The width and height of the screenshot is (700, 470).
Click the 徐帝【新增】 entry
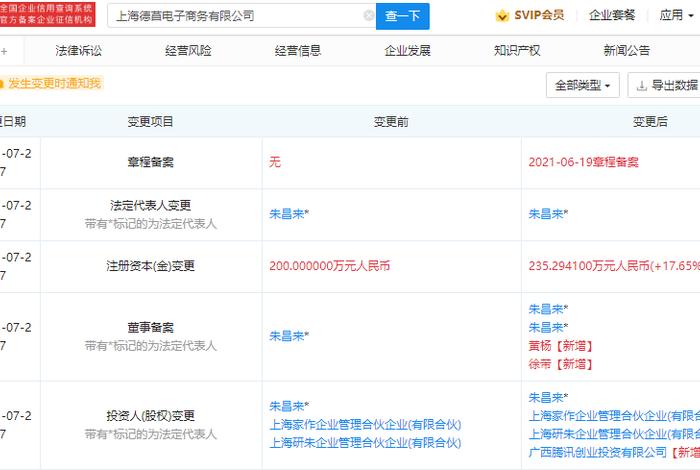[x=560, y=364]
